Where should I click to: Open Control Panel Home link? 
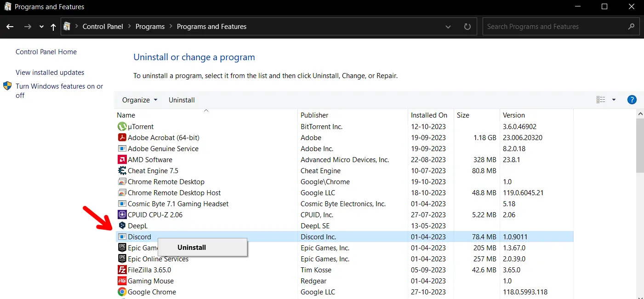point(46,52)
